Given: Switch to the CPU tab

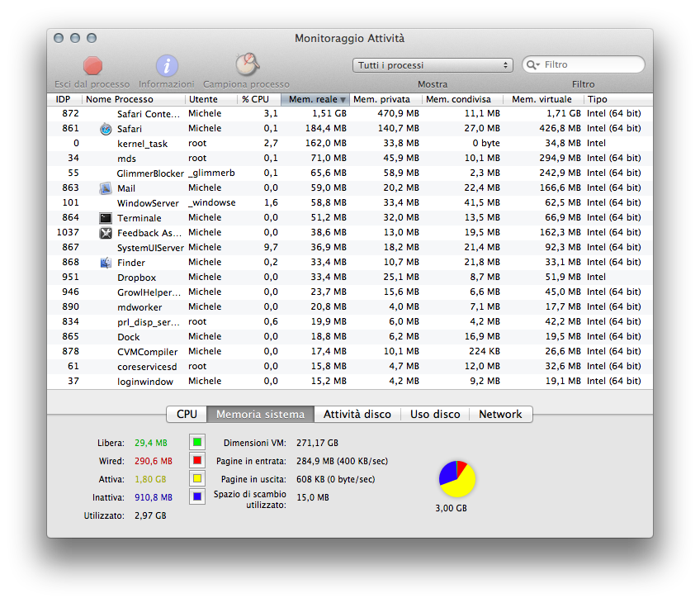Looking at the screenshot, I should [187, 414].
